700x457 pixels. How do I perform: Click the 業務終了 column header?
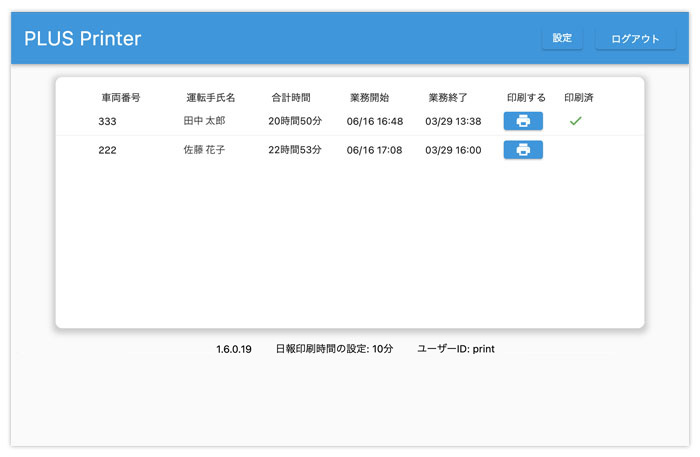tap(448, 98)
